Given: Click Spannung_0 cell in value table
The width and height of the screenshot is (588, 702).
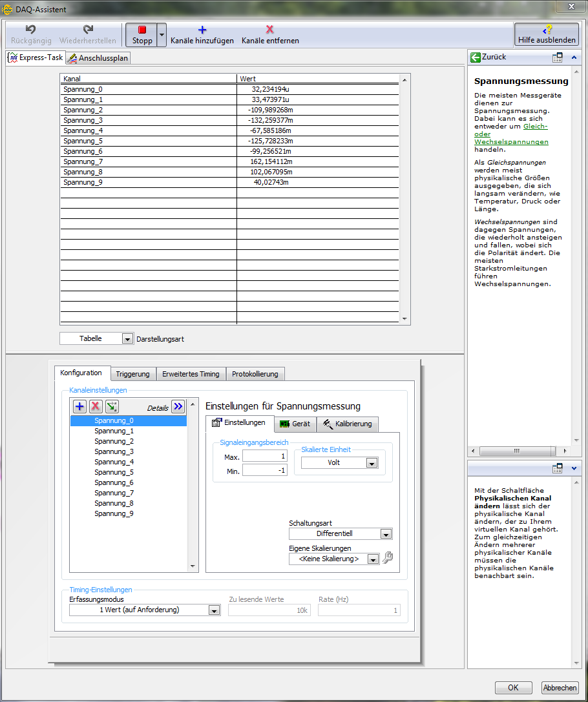Looking at the screenshot, I should (x=148, y=90).
